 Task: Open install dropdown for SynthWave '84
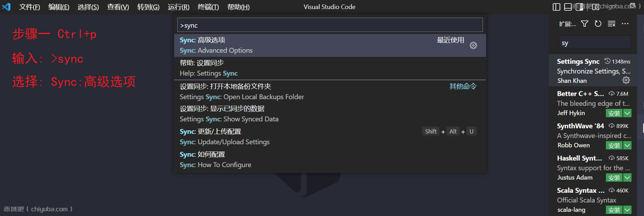coord(627,145)
